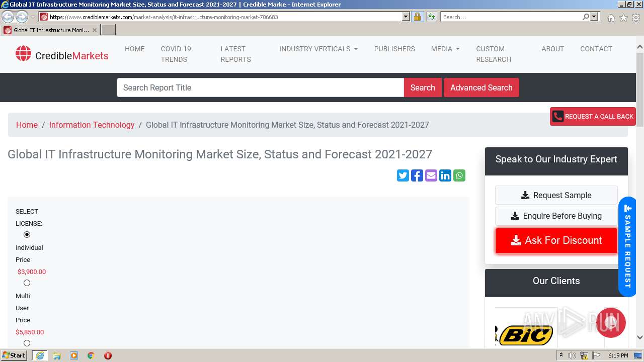The image size is (644, 362).
Task: Open About nav item
Action: 552,49
